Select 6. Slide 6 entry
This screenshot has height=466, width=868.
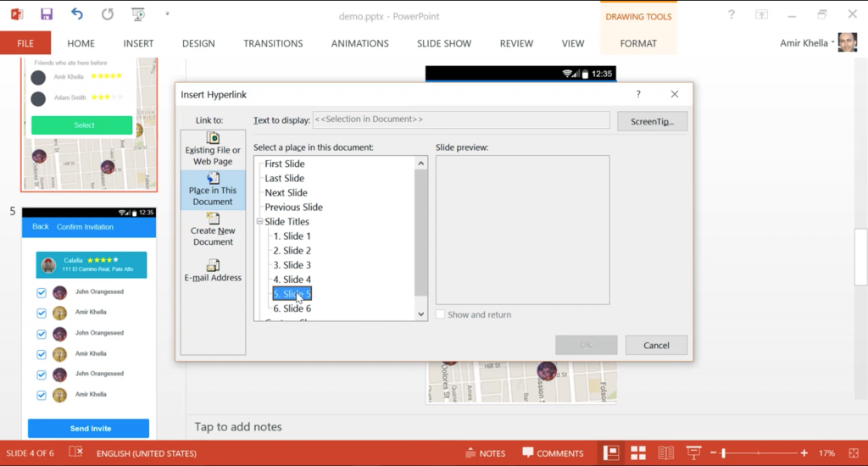tap(292, 308)
